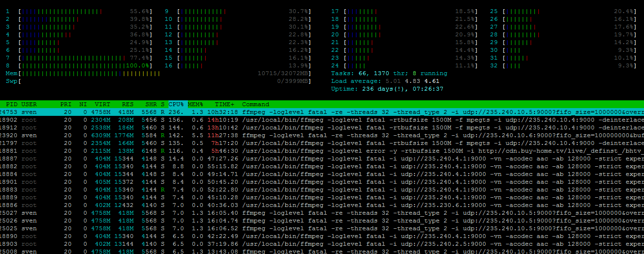This screenshot has width=644, height=254.
Task: Sort by the MEM% column header
Action: 196,104
